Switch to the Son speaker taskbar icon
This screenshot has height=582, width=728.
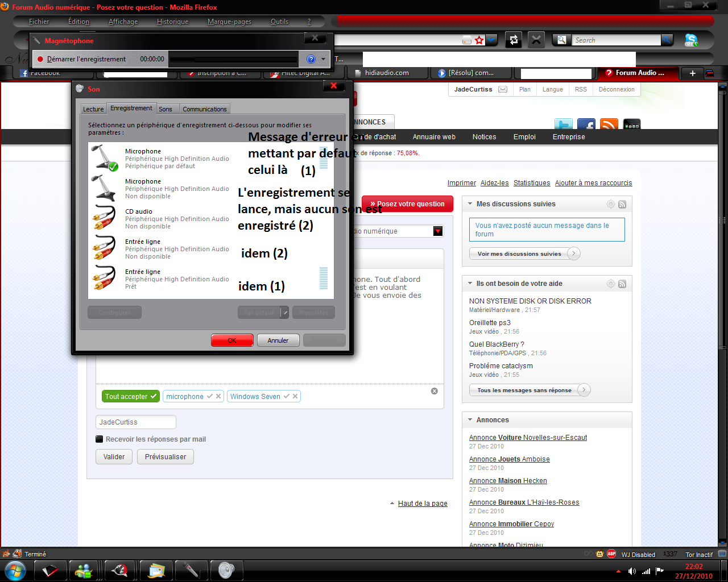(226, 570)
